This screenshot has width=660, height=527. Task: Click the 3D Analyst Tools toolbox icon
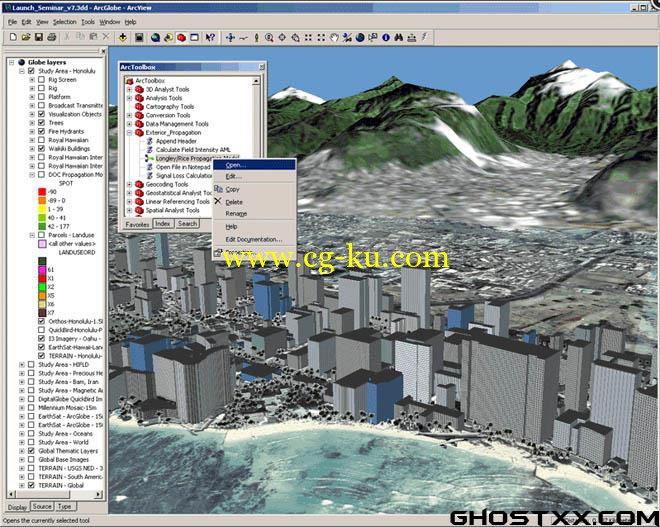(139, 89)
